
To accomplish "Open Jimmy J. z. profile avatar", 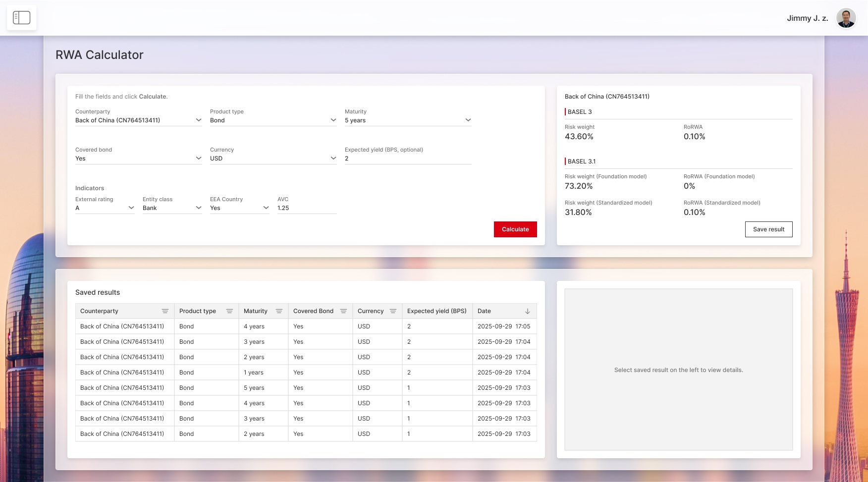I will click(x=846, y=18).
